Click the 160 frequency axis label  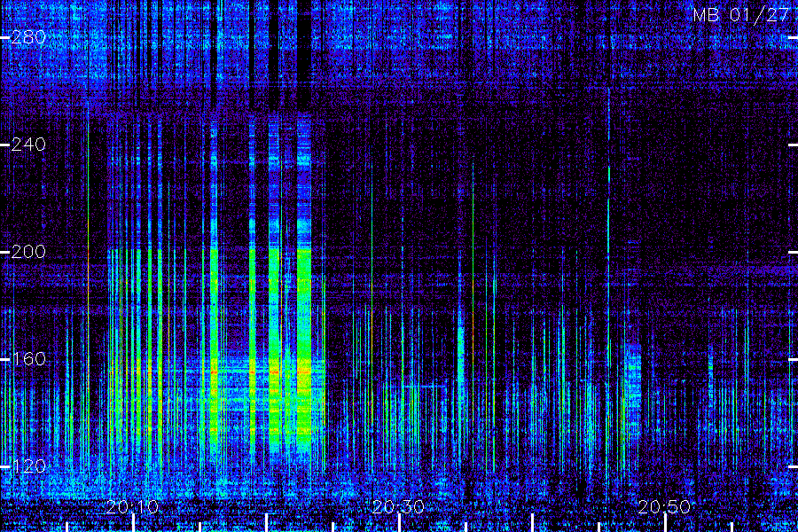coord(28,359)
